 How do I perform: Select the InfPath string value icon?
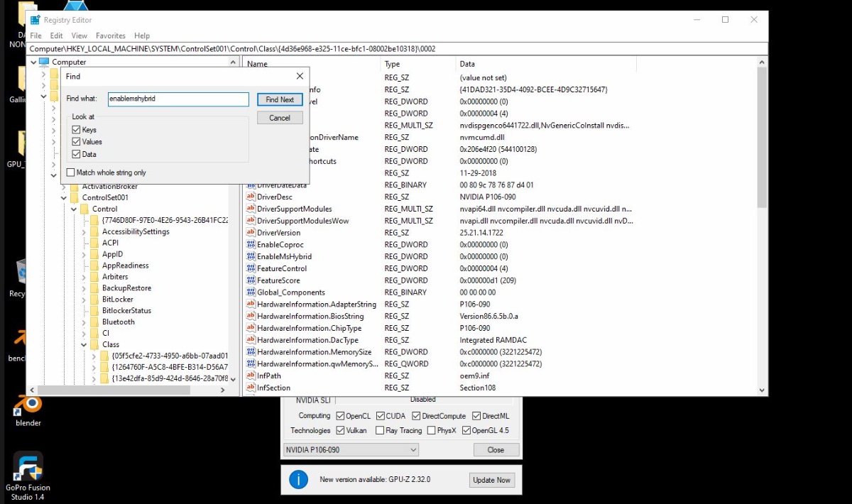[x=251, y=376]
